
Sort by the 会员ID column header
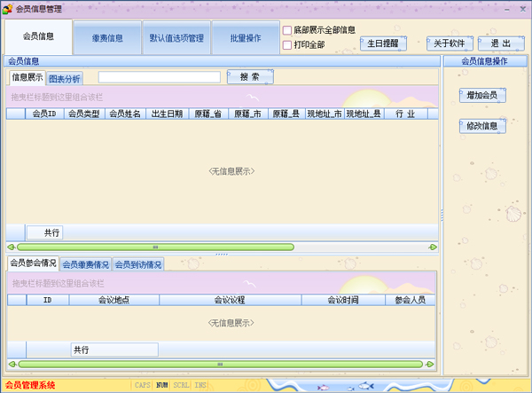(x=45, y=114)
